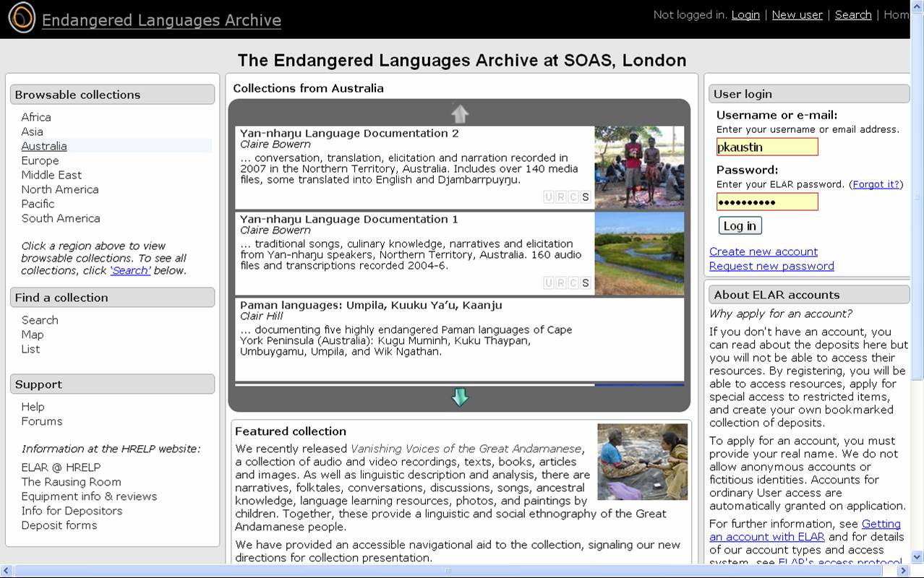The width and height of the screenshot is (924, 578).
Task: Click the password input field
Action: [x=767, y=202]
